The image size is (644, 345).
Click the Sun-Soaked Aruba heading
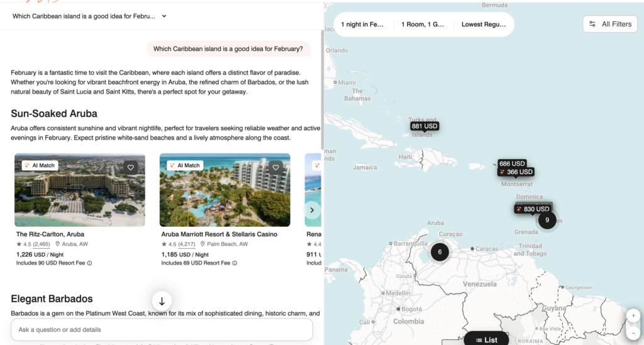(54, 114)
